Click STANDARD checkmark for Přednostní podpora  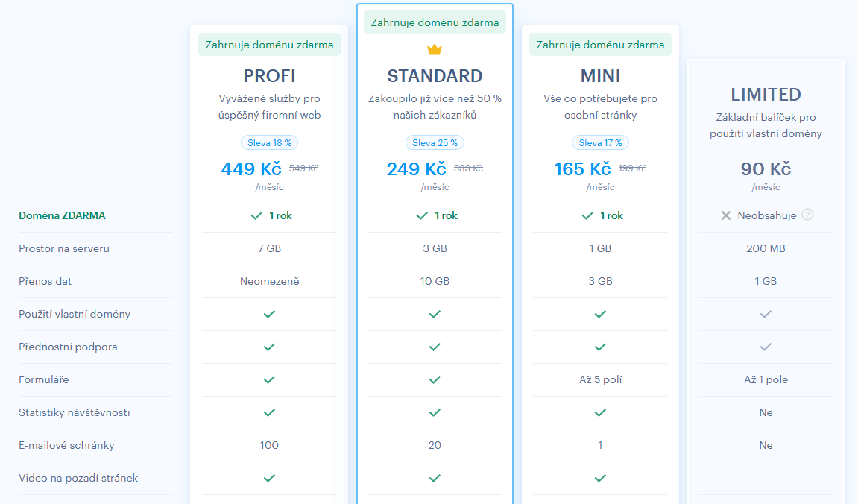coord(435,347)
